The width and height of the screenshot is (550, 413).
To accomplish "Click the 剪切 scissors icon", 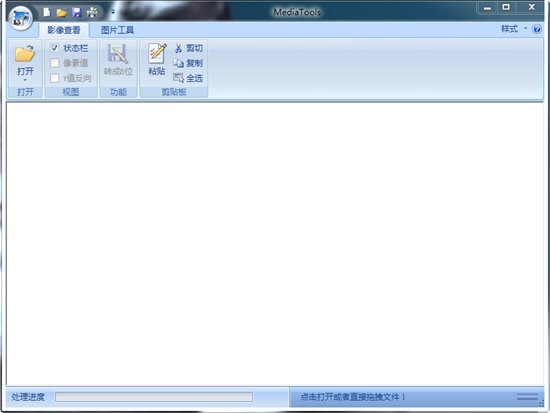I will pos(179,48).
